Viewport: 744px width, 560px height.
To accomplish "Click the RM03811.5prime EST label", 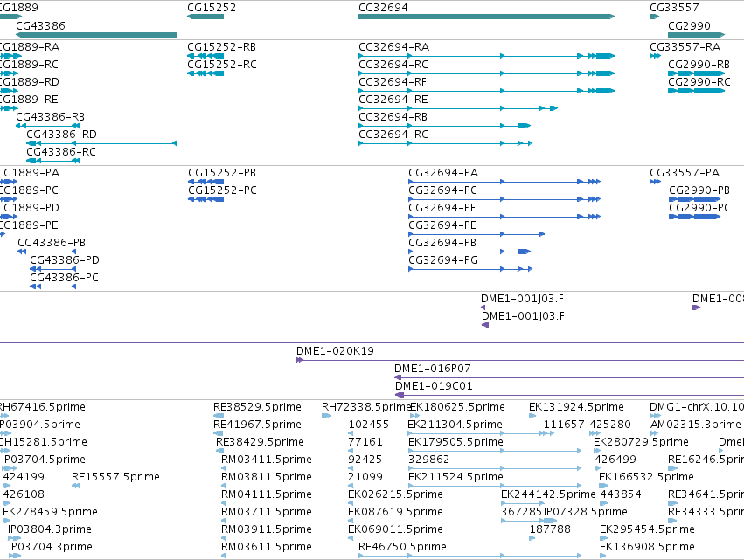I will click(266, 477).
